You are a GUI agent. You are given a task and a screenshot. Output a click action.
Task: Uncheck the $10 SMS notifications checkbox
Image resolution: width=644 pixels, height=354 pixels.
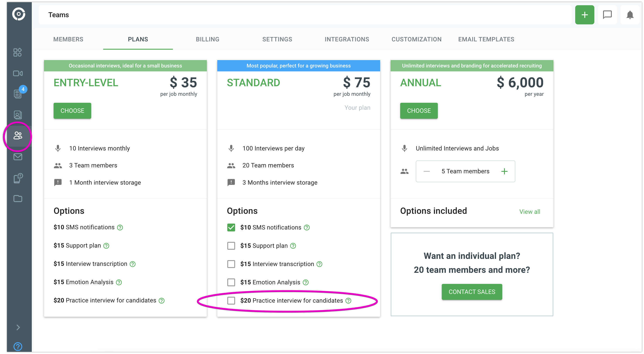pos(231,227)
